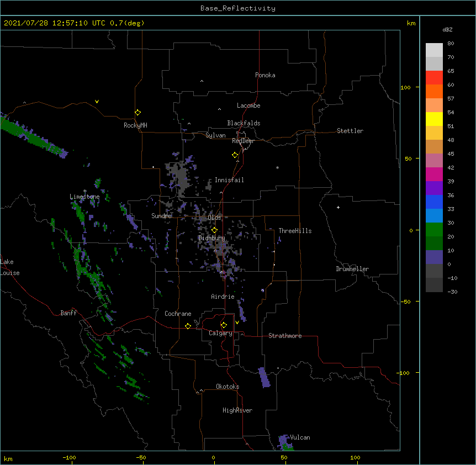Click the 50 tick on the horizontal axis
The height and width of the screenshot is (465, 476).
284,457
